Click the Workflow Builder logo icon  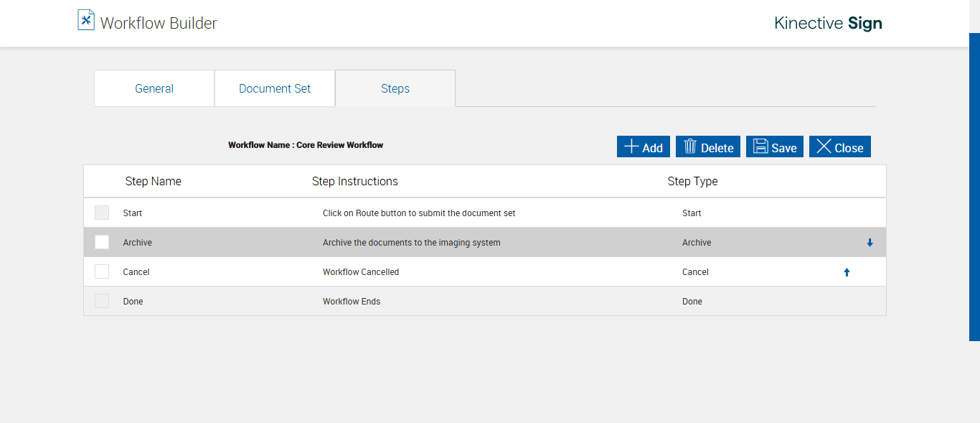pos(86,20)
